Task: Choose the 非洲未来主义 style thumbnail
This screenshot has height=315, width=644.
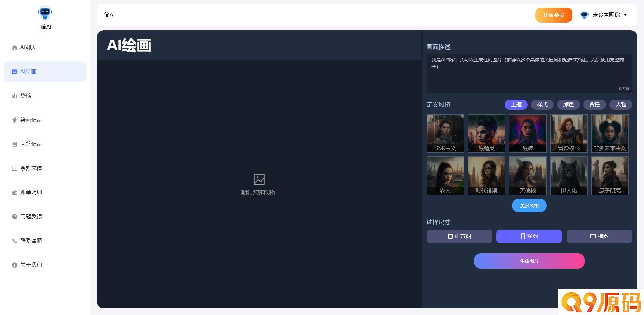Action: coord(610,133)
